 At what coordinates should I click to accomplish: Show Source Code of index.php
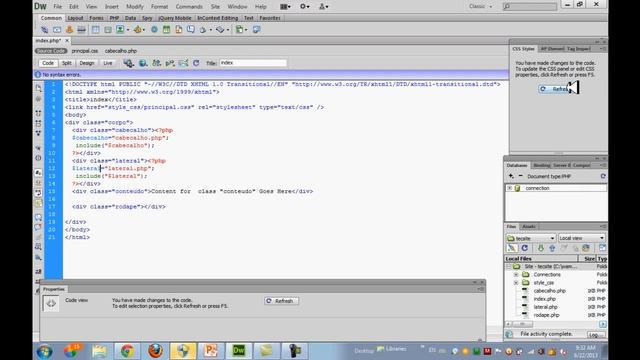pyautogui.click(x=51, y=51)
